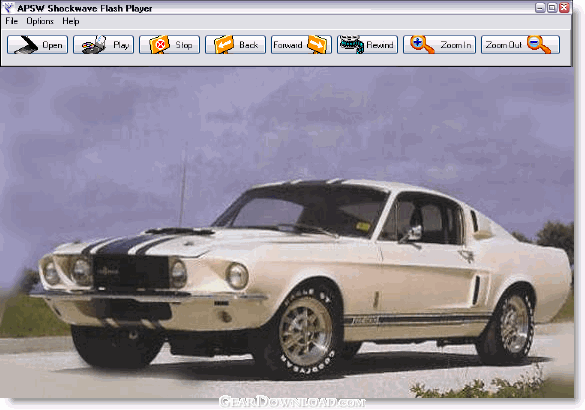Image resolution: width=585 pixels, height=410 pixels.
Task: Click the scanner icon on the Open button
Action: tap(26, 45)
